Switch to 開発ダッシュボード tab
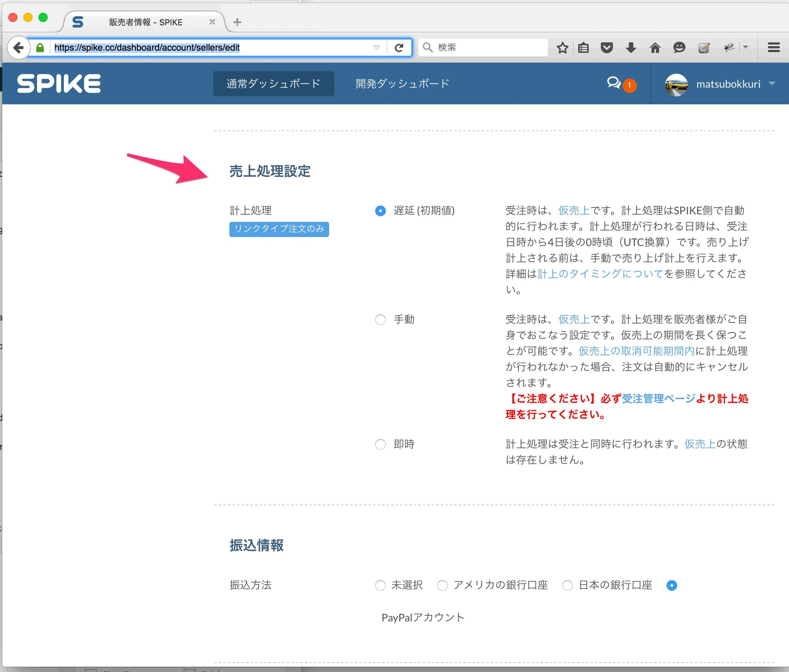Image resolution: width=789 pixels, height=672 pixels. point(402,84)
